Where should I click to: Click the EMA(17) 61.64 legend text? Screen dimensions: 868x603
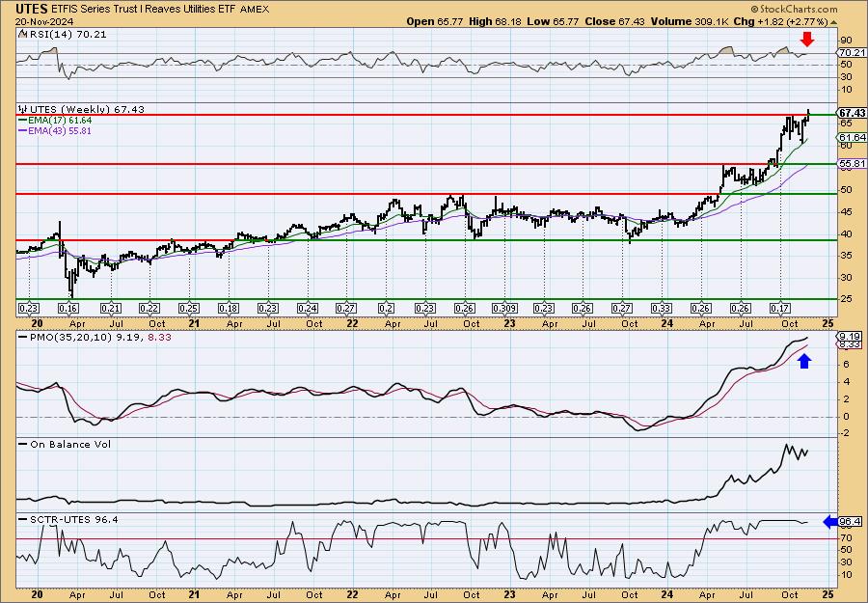pos(61,121)
